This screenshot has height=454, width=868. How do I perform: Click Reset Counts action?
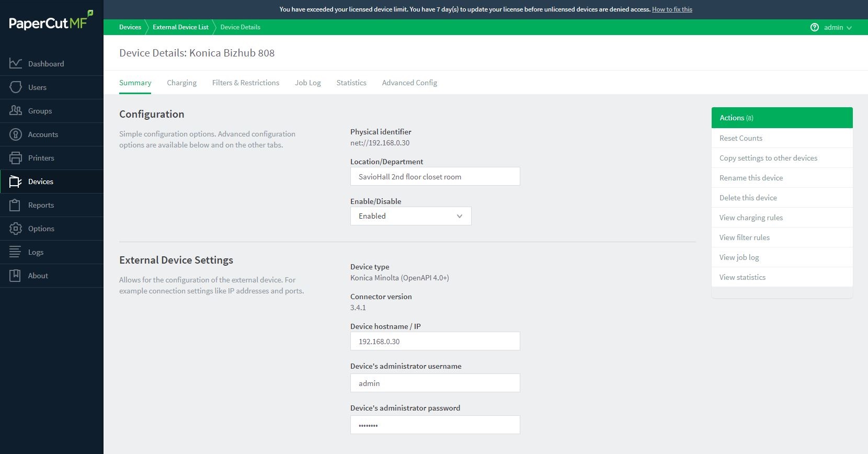pyautogui.click(x=782, y=138)
